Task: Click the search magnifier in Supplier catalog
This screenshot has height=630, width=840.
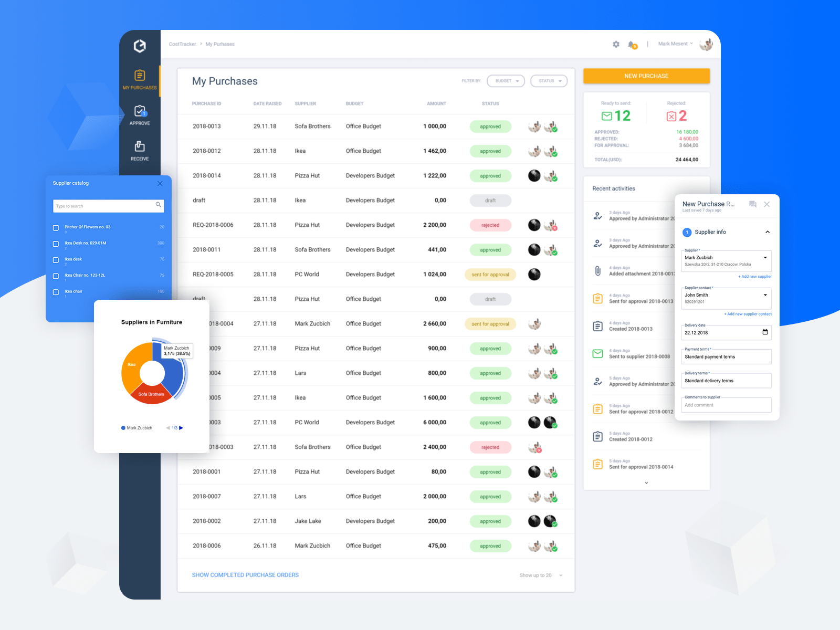Action: coord(158,205)
